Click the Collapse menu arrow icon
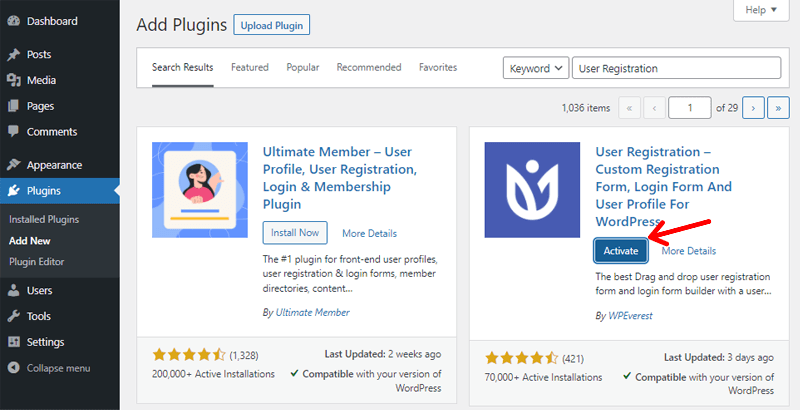 (14, 368)
